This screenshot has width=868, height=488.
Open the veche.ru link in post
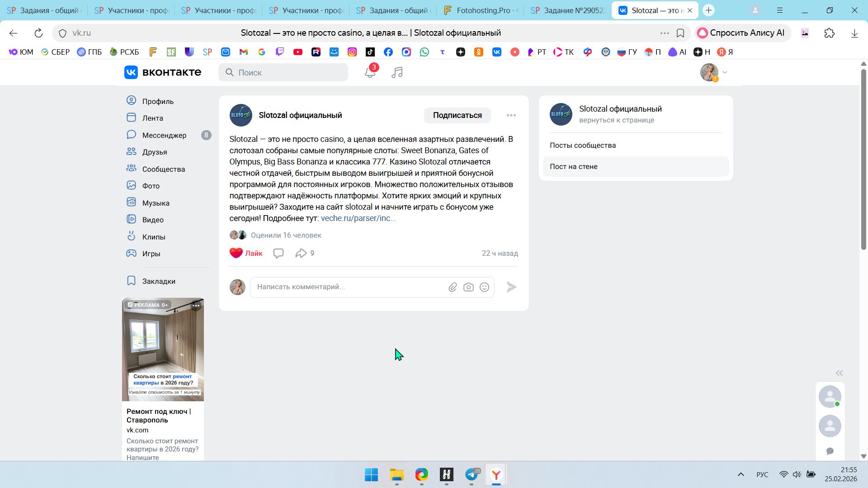point(358,218)
